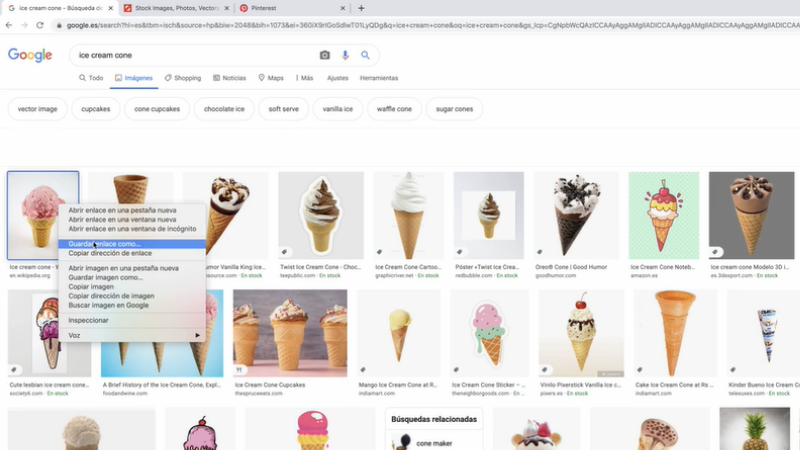The image size is (800, 450).
Task: Select the Imágenes search tab
Action: pos(134,78)
